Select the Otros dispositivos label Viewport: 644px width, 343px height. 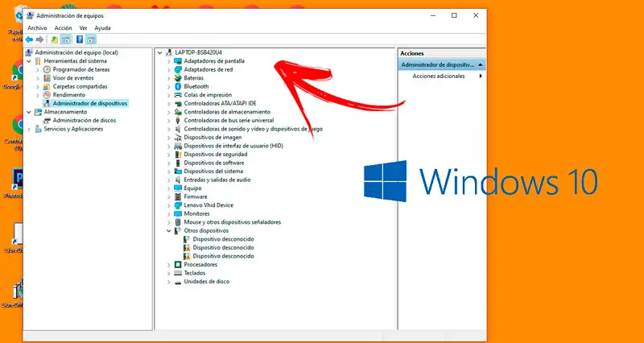click(206, 231)
